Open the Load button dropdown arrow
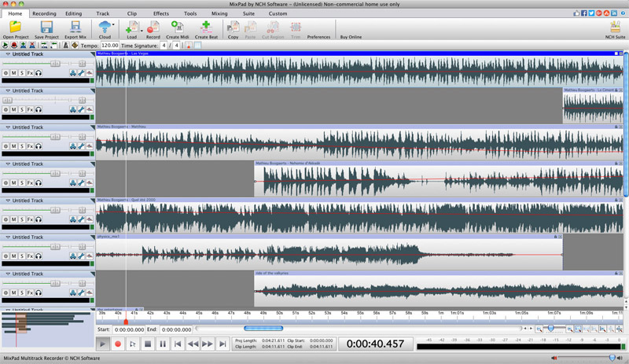Screen dimensions: 629x364 (x=142, y=31)
